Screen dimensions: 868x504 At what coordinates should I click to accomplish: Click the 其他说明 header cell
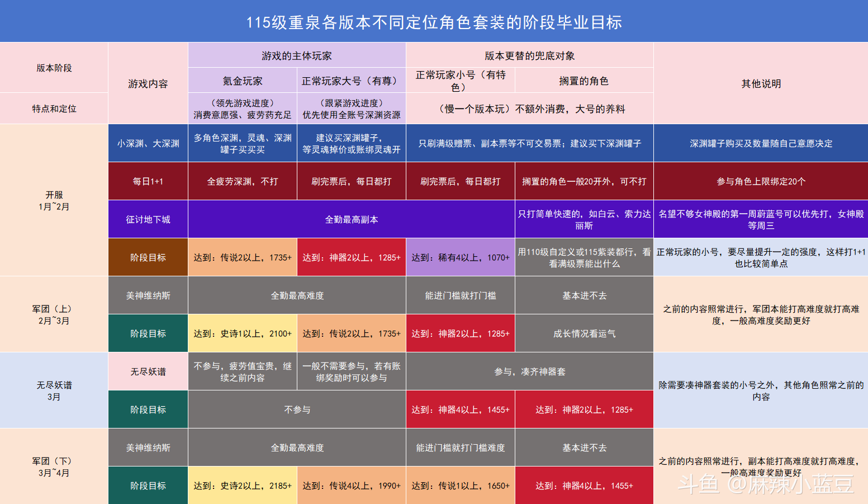coord(761,83)
